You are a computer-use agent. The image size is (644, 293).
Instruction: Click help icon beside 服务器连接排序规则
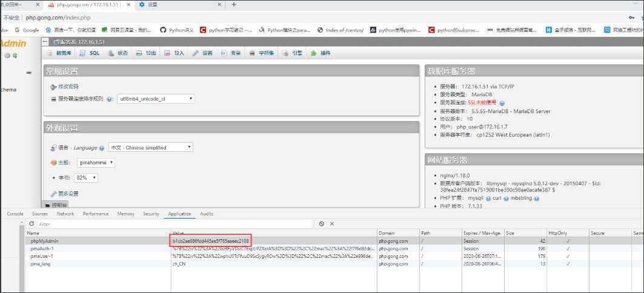(x=109, y=99)
